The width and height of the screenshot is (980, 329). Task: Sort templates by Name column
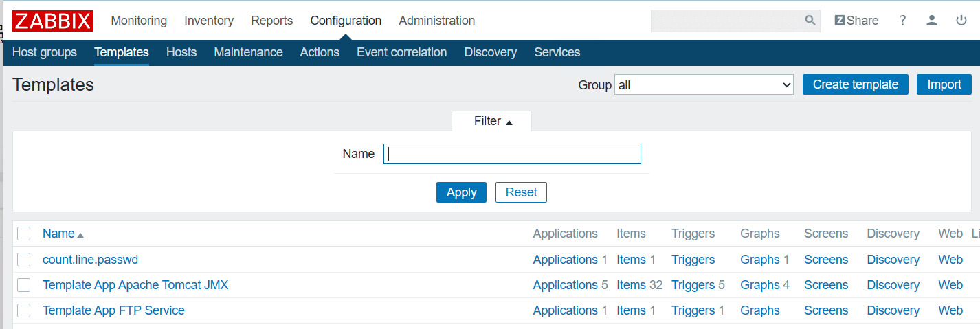63,234
